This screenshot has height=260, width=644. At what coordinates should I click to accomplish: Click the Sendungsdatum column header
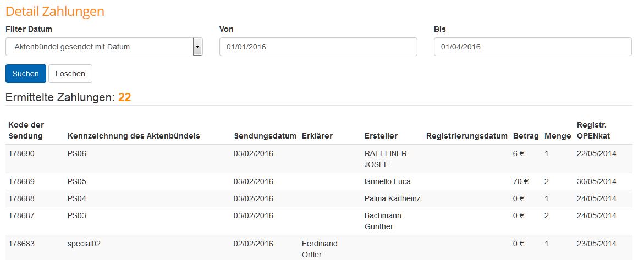coord(265,136)
